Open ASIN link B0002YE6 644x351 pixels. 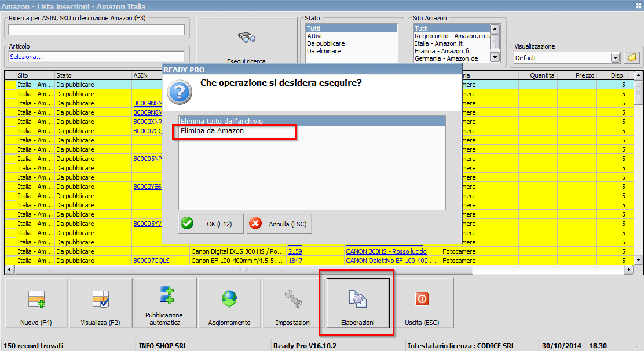point(148,187)
